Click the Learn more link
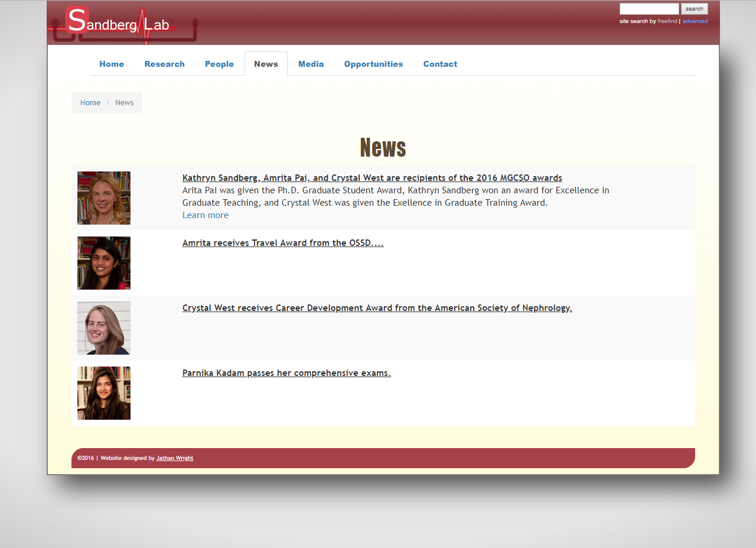 point(205,215)
